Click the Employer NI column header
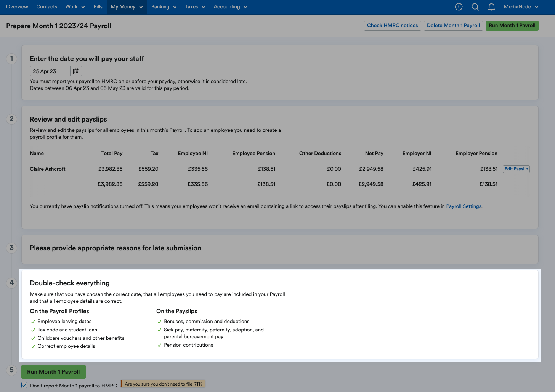Image resolution: width=555 pixels, height=392 pixels. pyautogui.click(x=417, y=154)
